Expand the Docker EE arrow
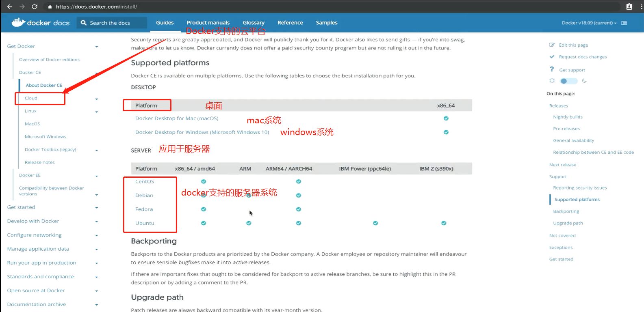The height and width of the screenshot is (312, 644). click(97, 176)
